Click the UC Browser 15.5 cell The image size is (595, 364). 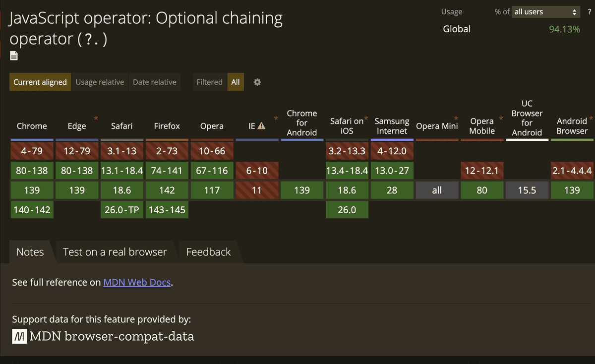527,190
